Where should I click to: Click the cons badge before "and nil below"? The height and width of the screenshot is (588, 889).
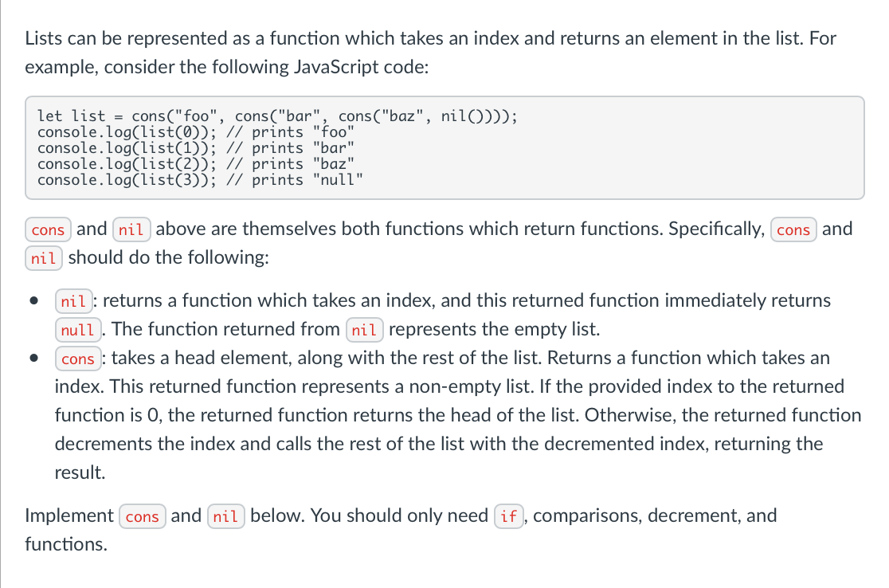(143, 516)
